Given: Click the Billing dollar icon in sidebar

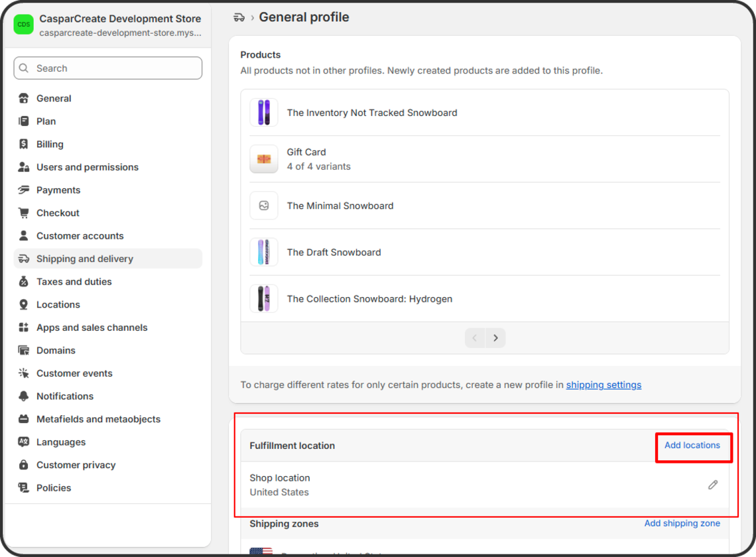Looking at the screenshot, I should 24,144.
